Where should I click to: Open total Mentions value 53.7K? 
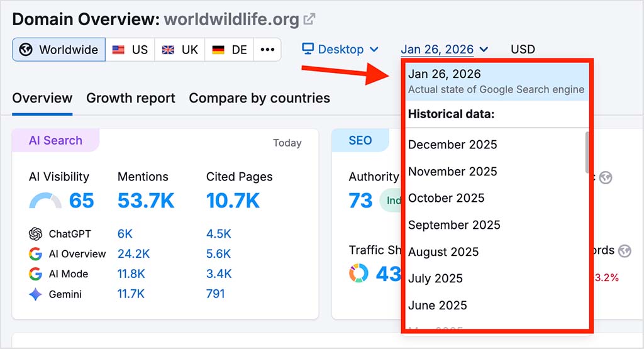146,201
